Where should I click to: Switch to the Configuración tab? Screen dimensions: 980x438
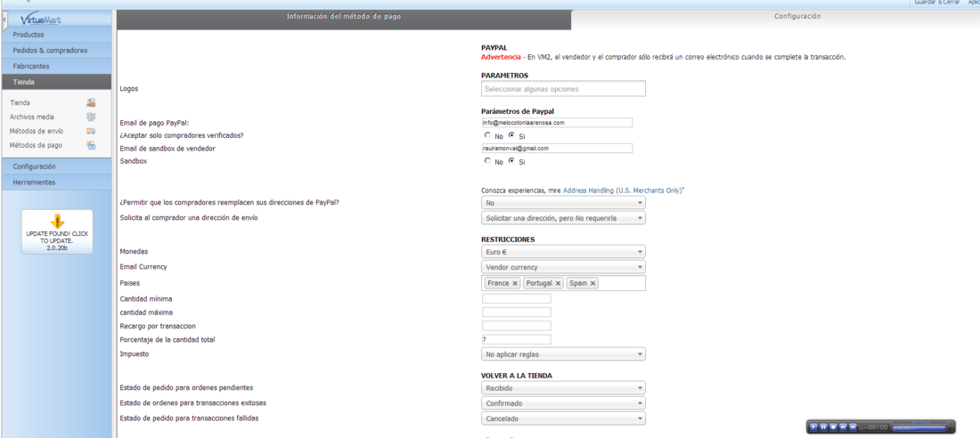point(776,19)
